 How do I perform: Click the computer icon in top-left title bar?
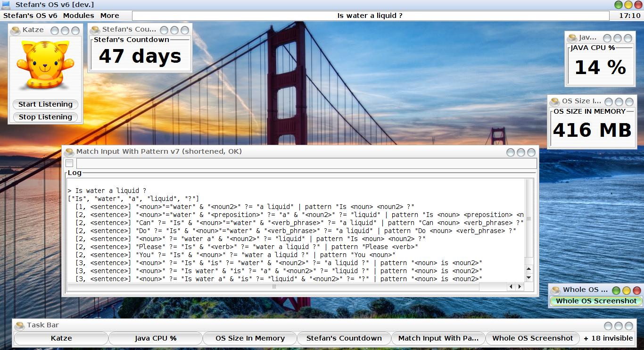7,5
